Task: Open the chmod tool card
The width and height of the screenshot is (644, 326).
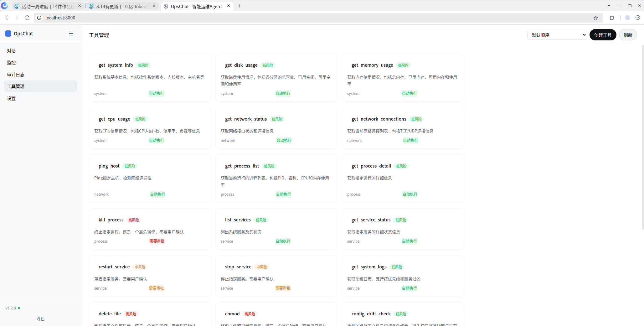Action: tap(277, 314)
